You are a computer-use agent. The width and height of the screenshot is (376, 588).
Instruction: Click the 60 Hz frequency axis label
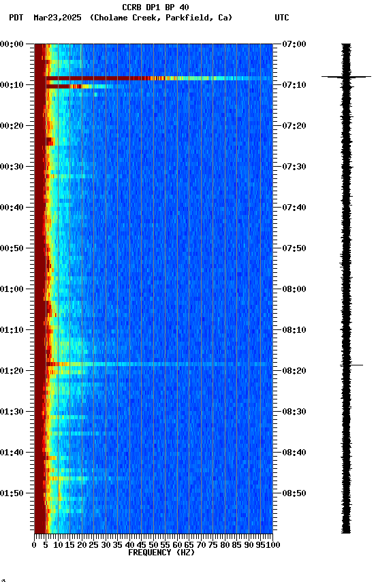pos(177,546)
